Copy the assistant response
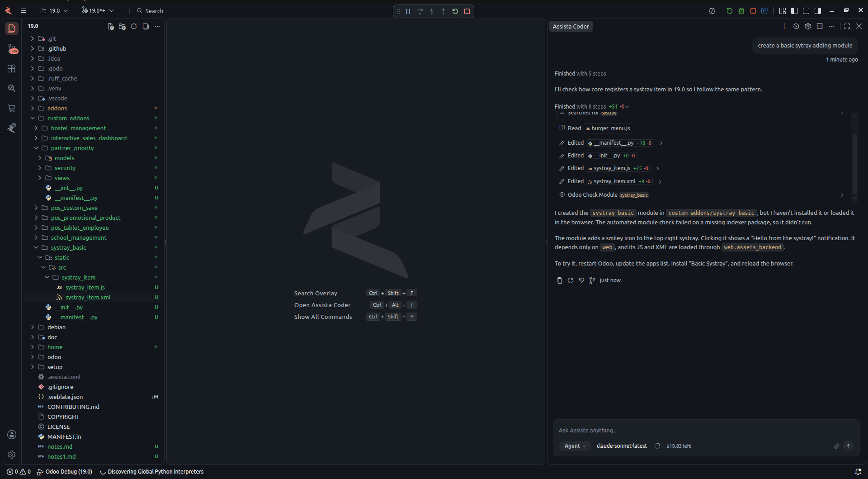This screenshot has width=868, height=479. (x=559, y=280)
